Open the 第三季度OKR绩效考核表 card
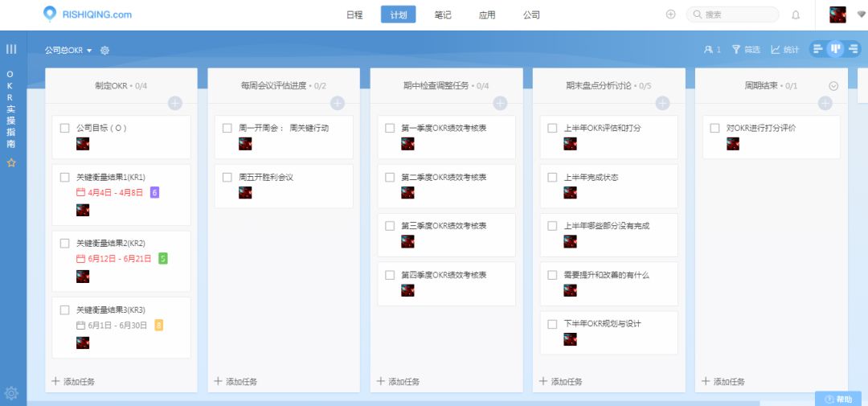This screenshot has width=868, height=406. pos(446,235)
